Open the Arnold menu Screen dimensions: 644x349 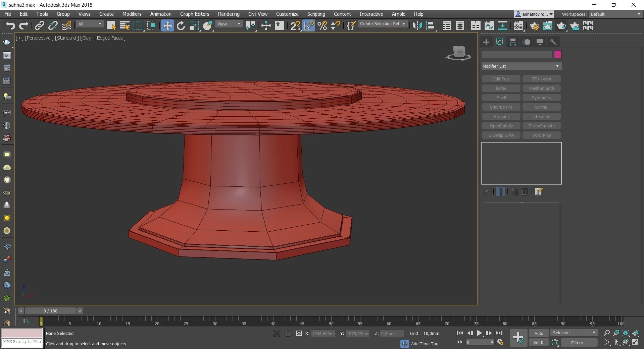(x=398, y=14)
